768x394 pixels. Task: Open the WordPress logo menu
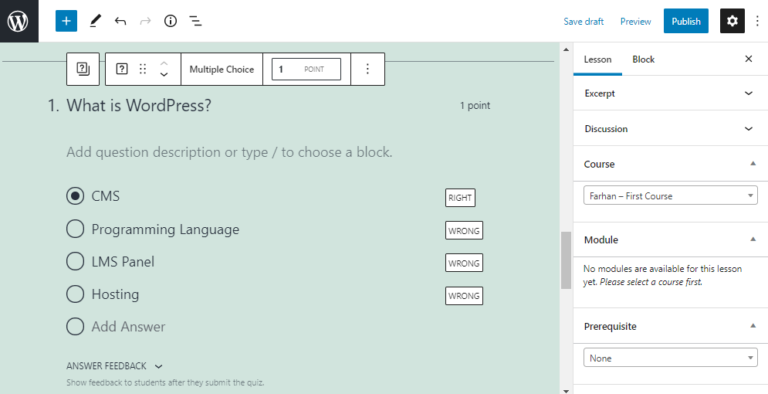click(x=19, y=21)
